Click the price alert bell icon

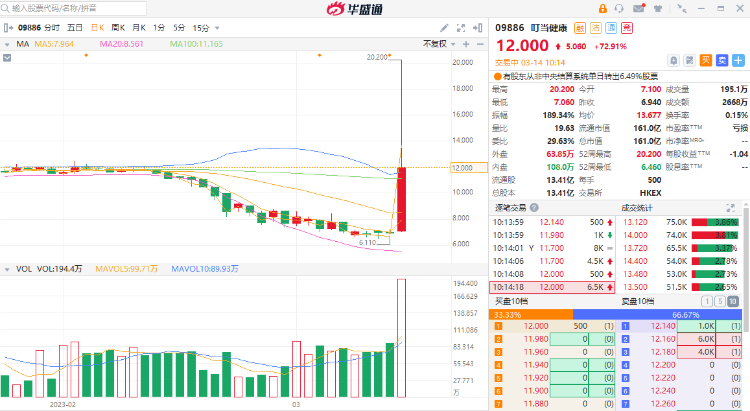pos(673,60)
